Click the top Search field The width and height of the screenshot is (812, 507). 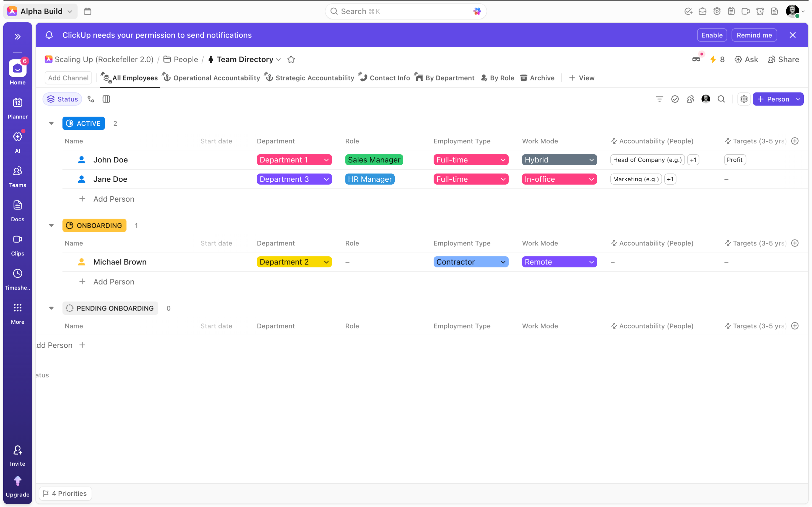(403, 11)
